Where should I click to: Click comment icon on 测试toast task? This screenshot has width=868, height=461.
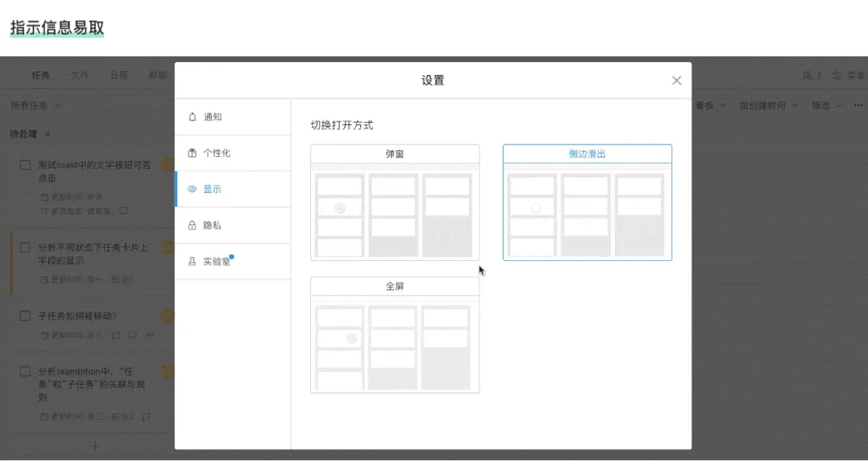[x=124, y=211]
